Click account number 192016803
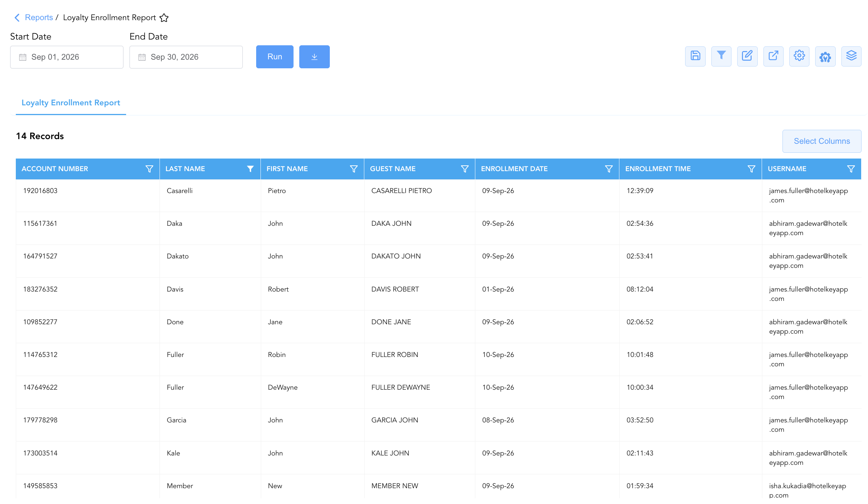This screenshot has height=504, width=868. [40, 191]
